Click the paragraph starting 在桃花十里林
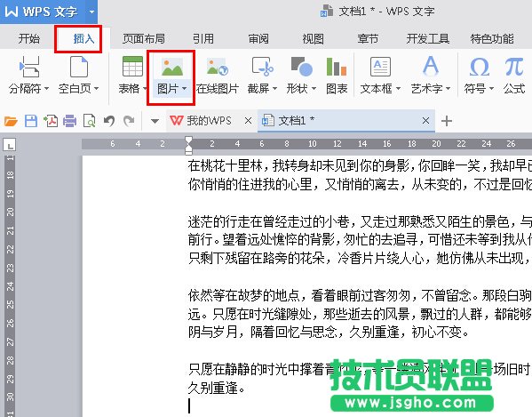 (360, 165)
